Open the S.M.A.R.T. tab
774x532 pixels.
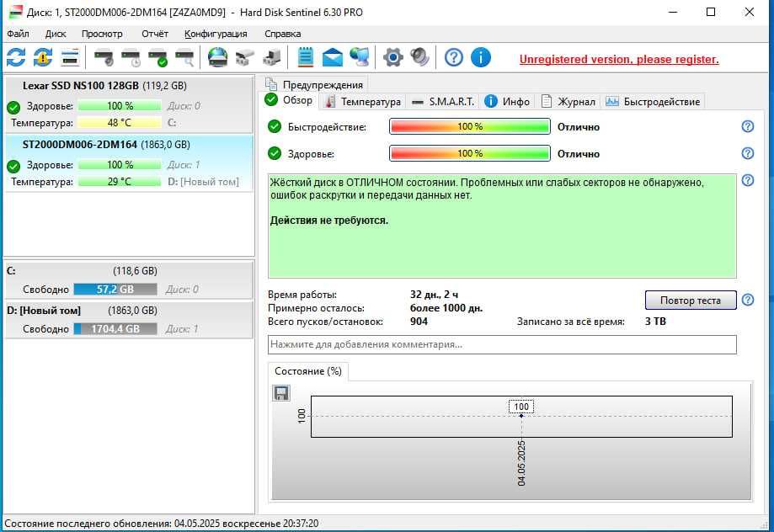click(443, 102)
